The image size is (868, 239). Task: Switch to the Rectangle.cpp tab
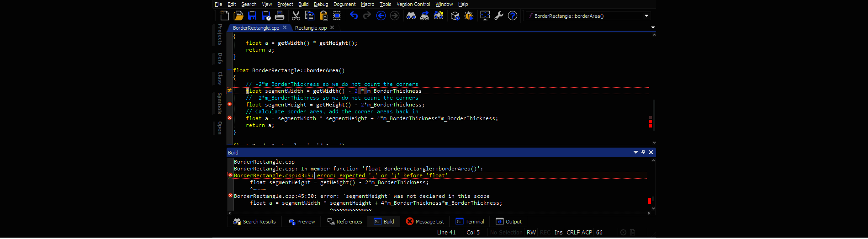point(311,28)
